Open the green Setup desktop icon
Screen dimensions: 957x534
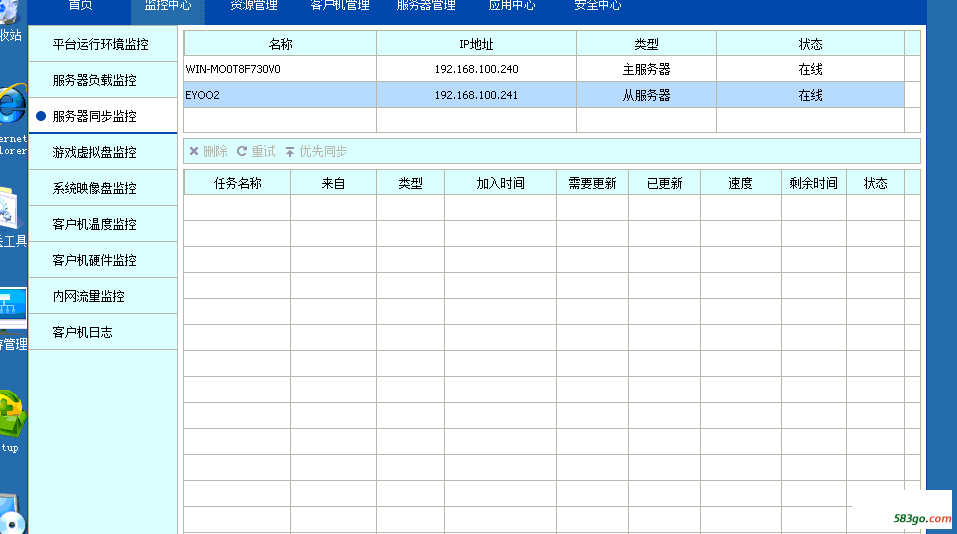10,412
